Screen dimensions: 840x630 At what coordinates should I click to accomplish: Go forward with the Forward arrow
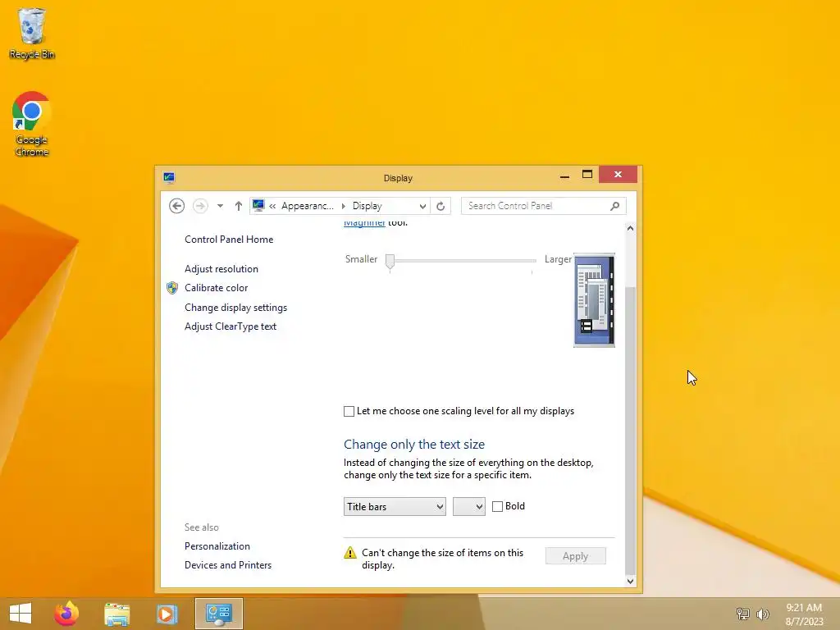200,206
